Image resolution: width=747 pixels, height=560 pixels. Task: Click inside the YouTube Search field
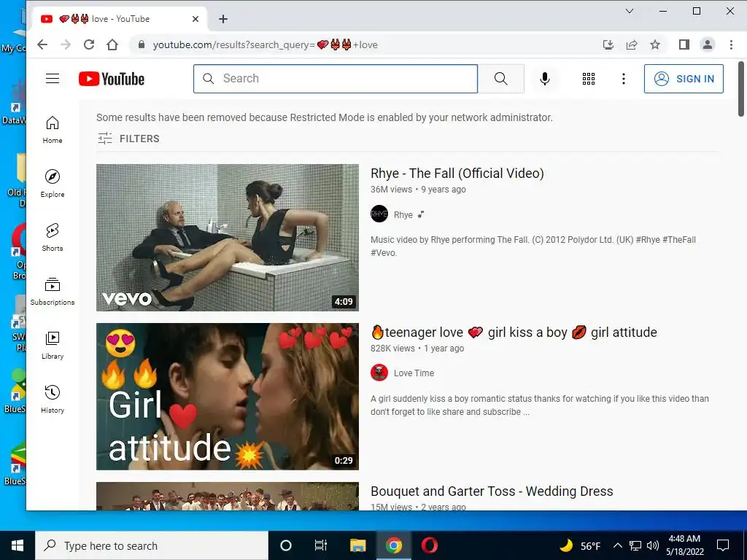coord(336,79)
